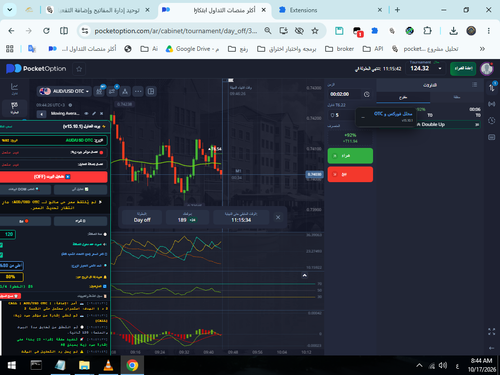Open the indicators icon beside the asset selector
The width and height of the screenshot is (500, 375).
point(99,91)
